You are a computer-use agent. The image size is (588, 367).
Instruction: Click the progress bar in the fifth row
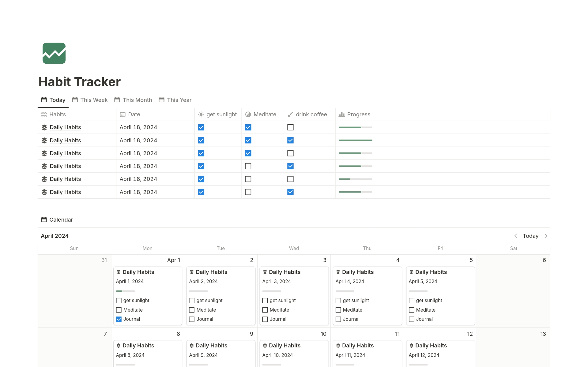(355, 179)
